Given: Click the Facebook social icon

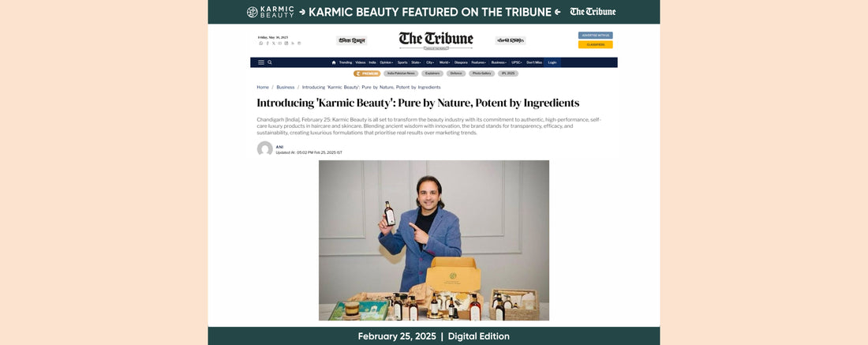Looking at the screenshot, I should [x=268, y=43].
